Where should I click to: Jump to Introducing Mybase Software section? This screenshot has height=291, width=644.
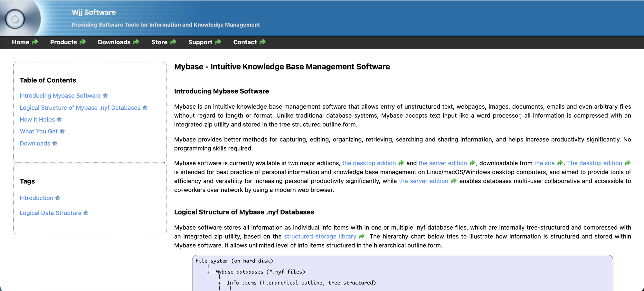[x=60, y=95]
